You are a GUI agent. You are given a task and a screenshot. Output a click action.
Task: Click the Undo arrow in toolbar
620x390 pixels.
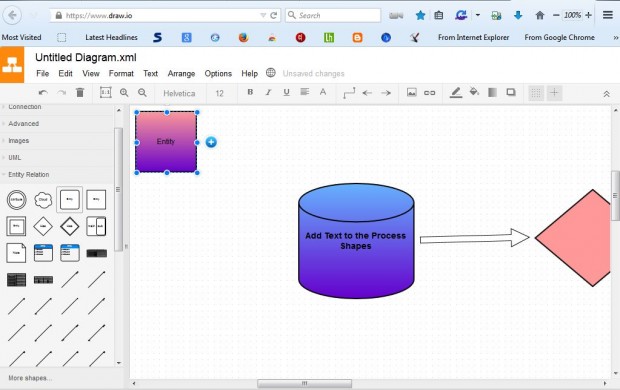click(43, 93)
